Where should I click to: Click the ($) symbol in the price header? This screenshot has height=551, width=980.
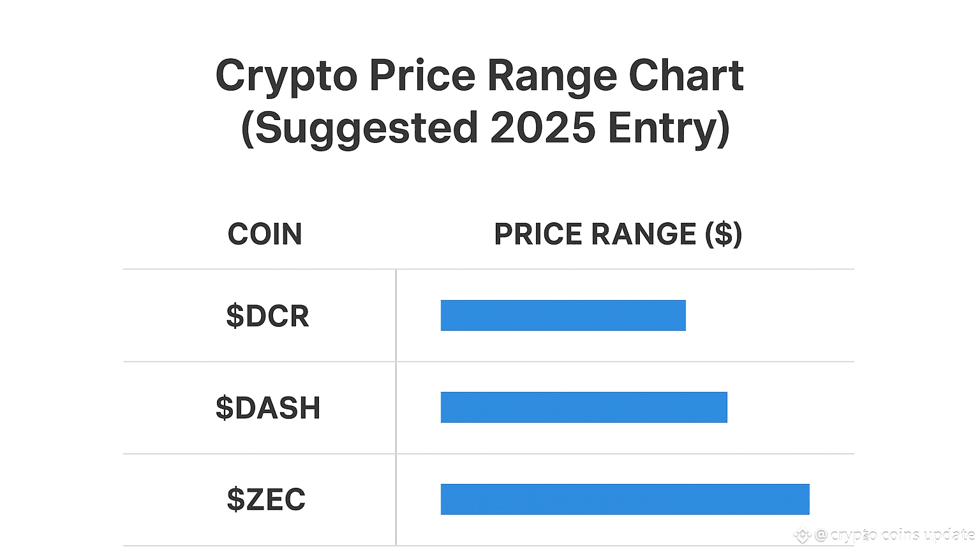click(x=724, y=234)
